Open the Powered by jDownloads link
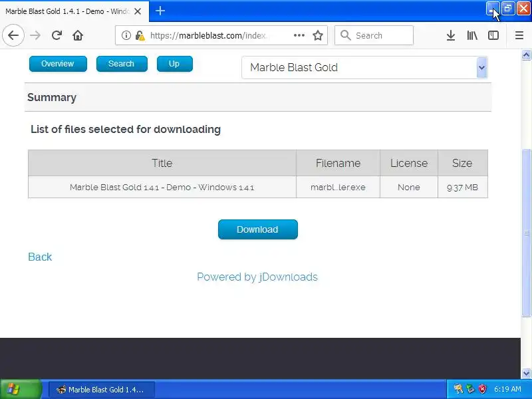The width and height of the screenshot is (532, 399). point(257,277)
